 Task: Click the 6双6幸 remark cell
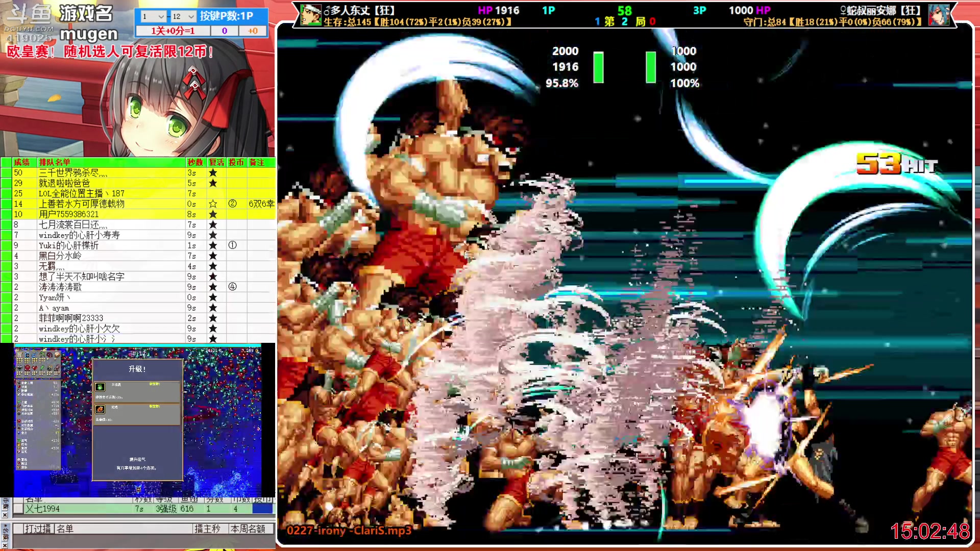point(261,204)
